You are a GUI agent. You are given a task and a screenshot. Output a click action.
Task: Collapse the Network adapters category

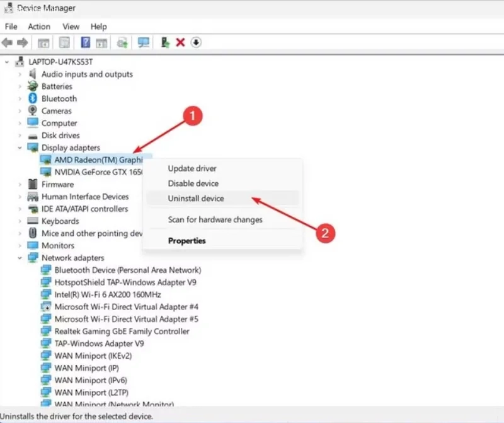click(x=20, y=258)
